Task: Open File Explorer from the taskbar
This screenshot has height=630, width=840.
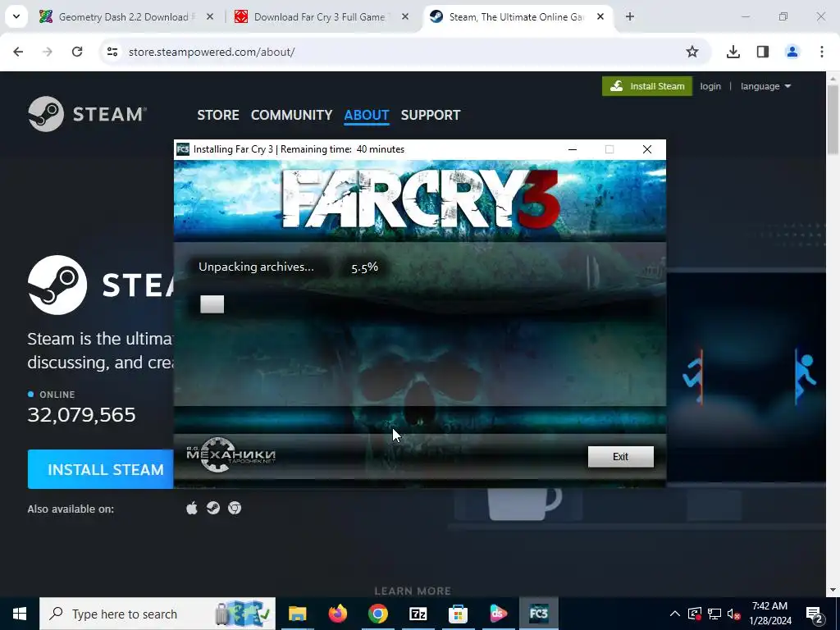Action: click(297, 614)
